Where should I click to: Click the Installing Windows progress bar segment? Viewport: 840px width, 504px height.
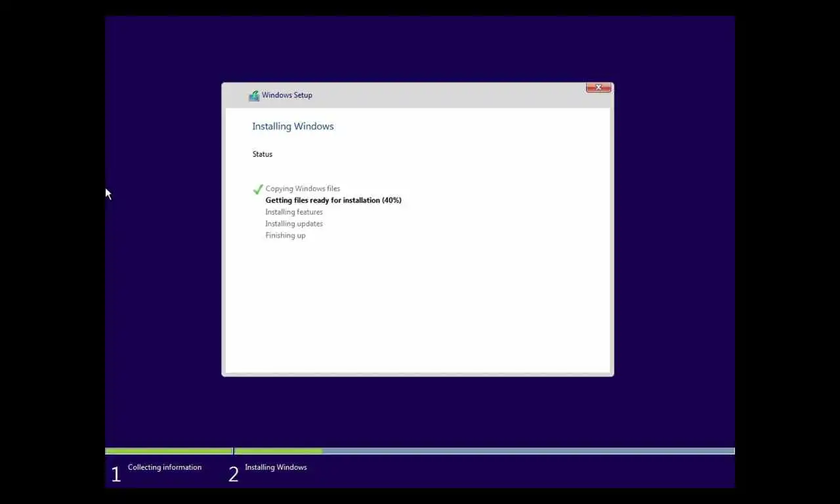pos(484,451)
